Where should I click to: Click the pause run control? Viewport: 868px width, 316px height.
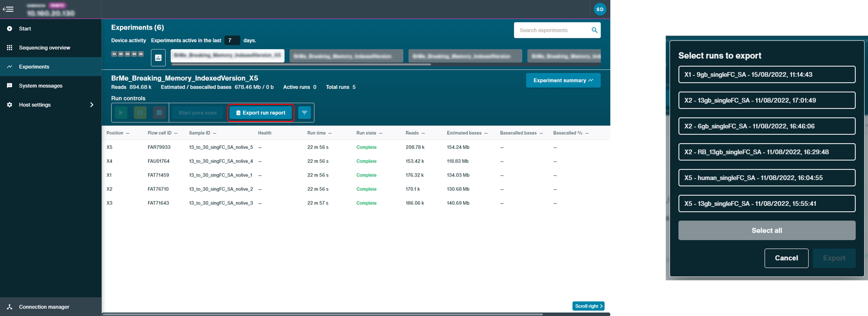(x=140, y=113)
